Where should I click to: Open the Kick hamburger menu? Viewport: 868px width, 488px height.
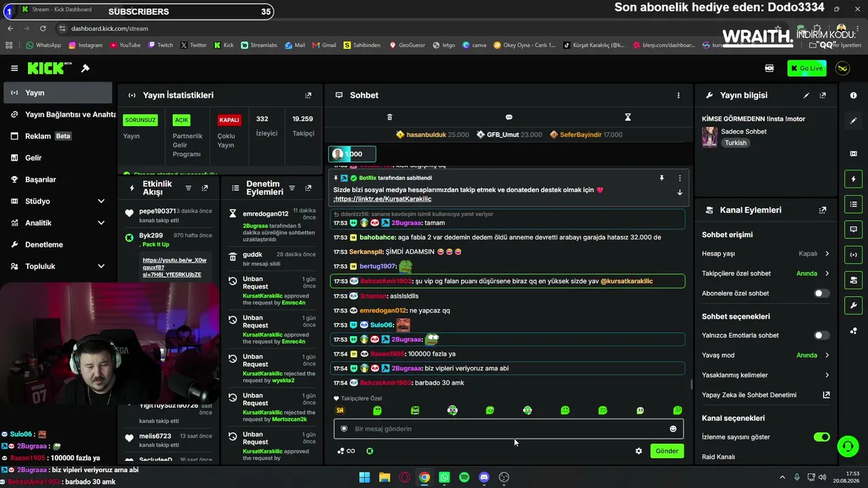pyautogui.click(x=14, y=68)
